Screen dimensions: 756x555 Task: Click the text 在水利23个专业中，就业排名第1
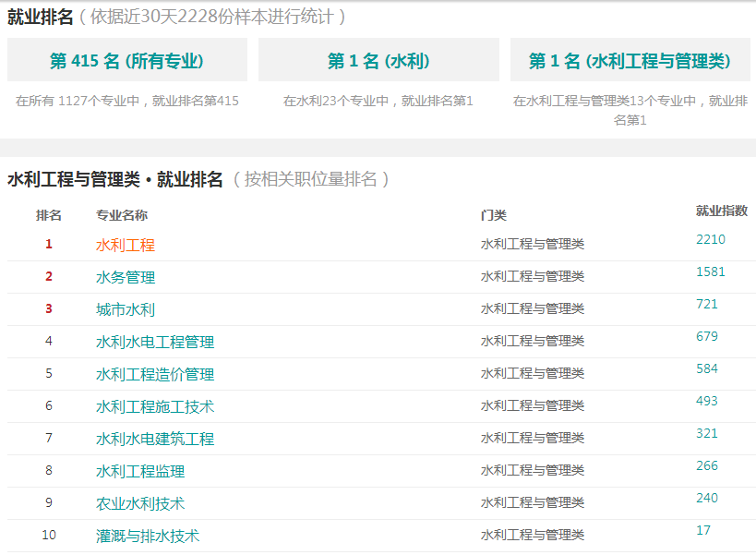click(x=378, y=101)
